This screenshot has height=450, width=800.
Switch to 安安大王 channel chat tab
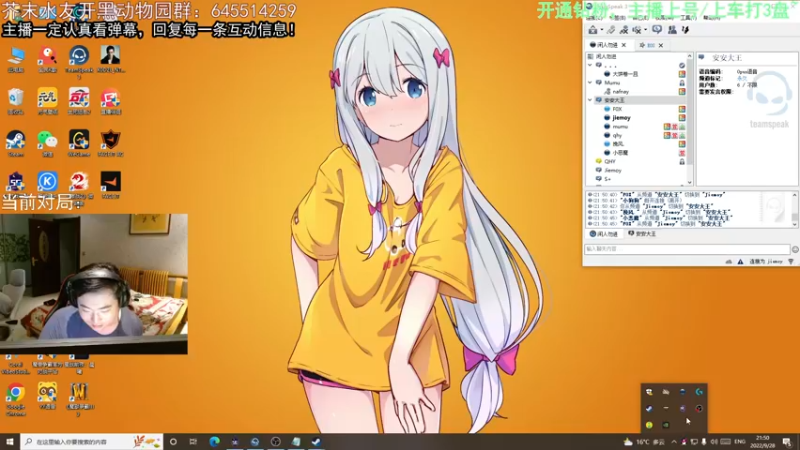click(642, 234)
